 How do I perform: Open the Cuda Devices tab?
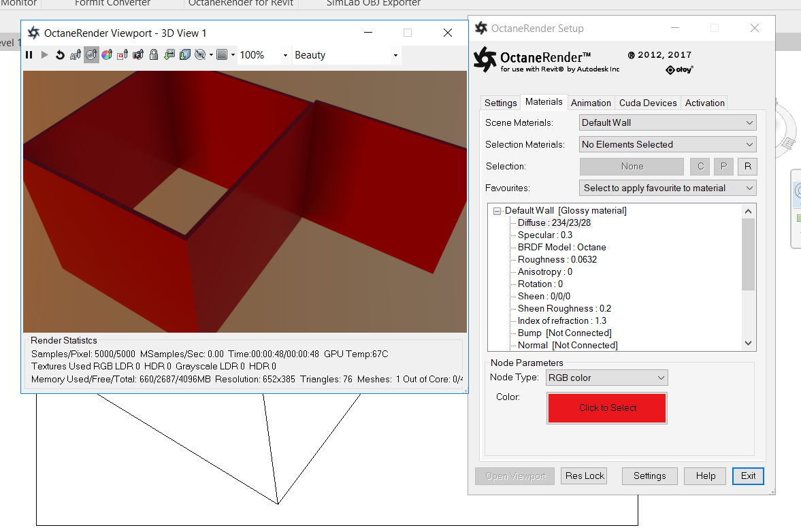(648, 103)
